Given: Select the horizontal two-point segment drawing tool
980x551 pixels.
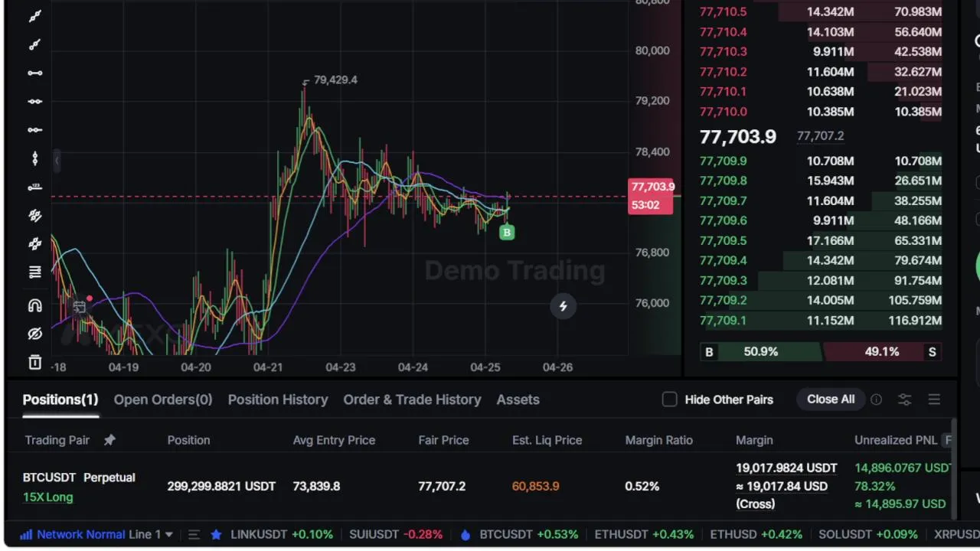Looking at the screenshot, I should pyautogui.click(x=34, y=73).
